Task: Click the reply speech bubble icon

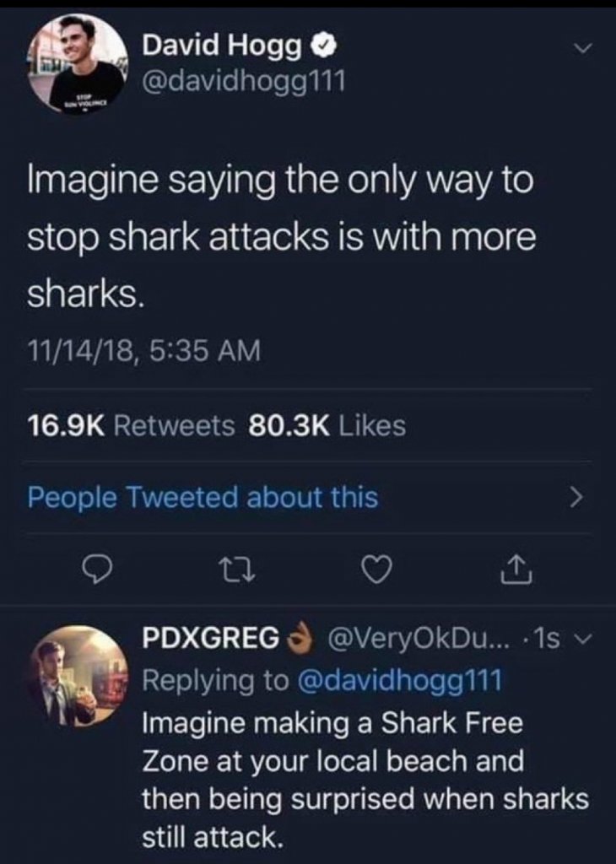Action: (x=98, y=570)
